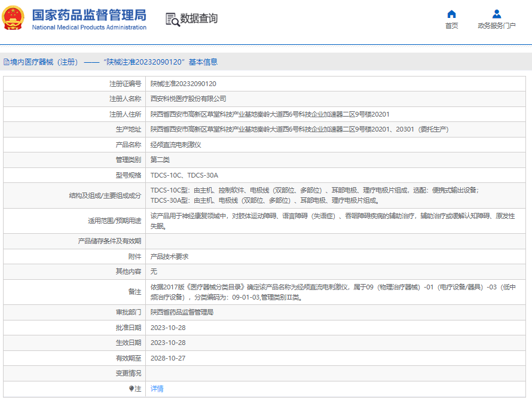
Task: Click the 审批部门 label
Action: [129, 312]
